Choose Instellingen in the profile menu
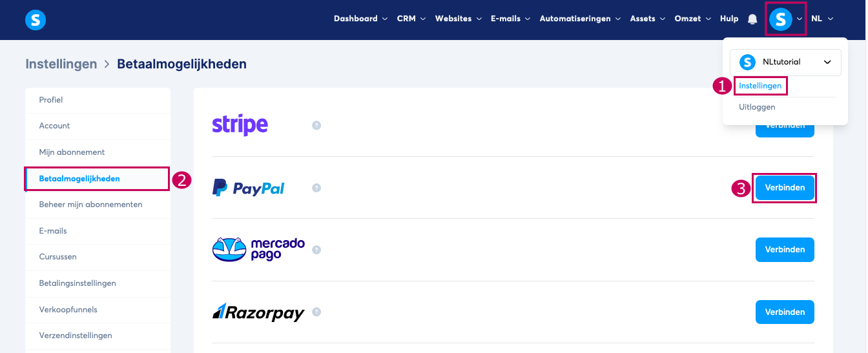 tap(760, 86)
